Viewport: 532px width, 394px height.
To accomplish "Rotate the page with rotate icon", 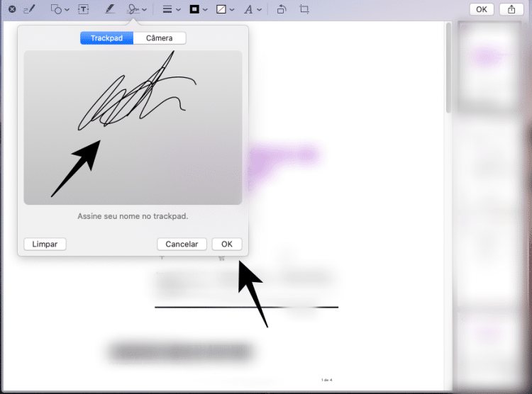I will (x=281, y=9).
